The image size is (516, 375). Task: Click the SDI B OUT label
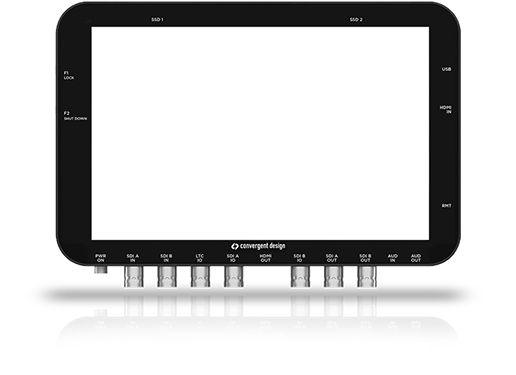tap(365, 258)
